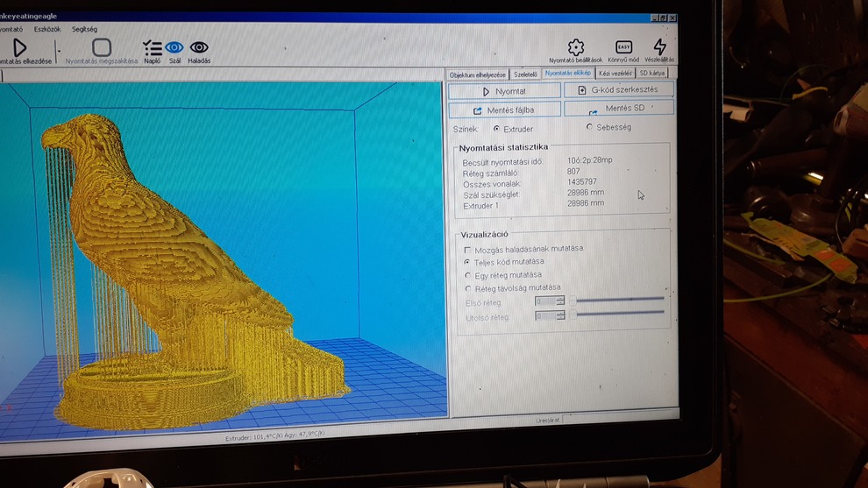
Task: Choose Réteg távolság mutatása option
Action: pyautogui.click(x=467, y=288)
